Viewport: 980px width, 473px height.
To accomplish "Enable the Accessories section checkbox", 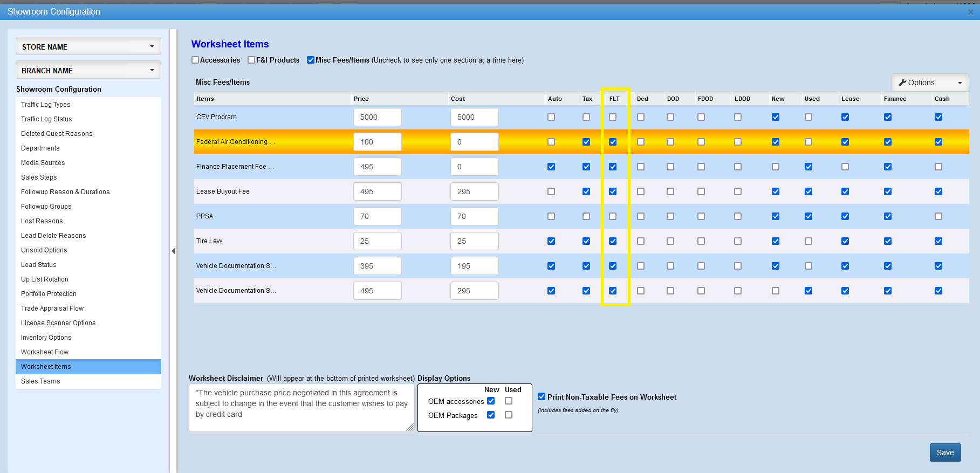I will [x=195, y=60].
